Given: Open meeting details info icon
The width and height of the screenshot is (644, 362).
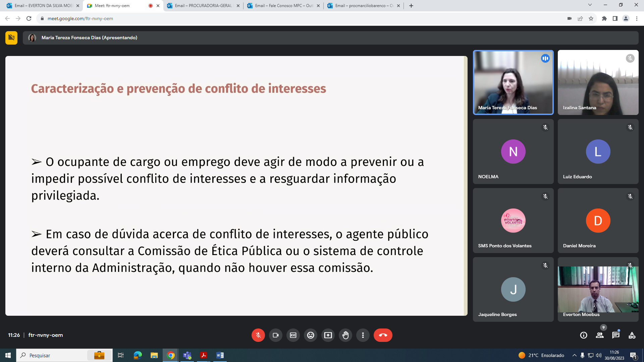Looking at the screenshot, I should point(584,335).
